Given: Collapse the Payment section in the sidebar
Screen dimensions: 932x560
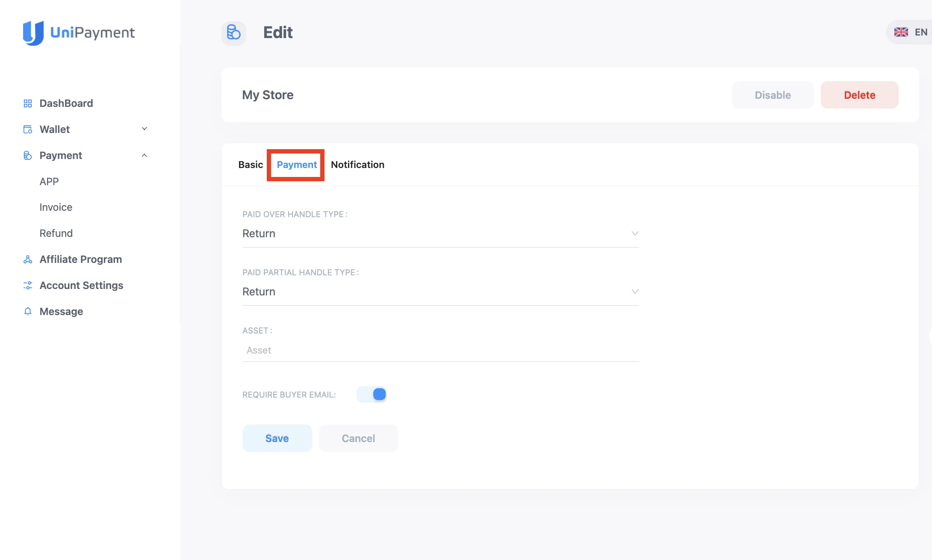Looking at the screenshot, I should [x=145, y=155].
